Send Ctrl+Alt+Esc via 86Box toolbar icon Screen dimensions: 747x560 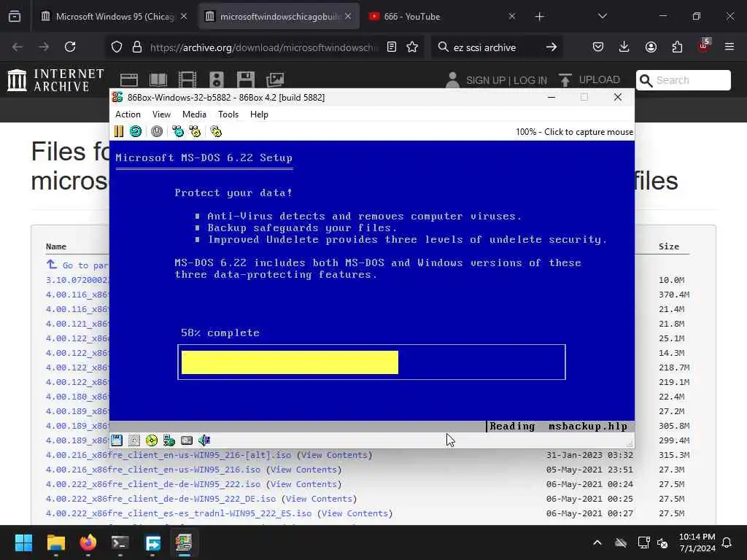point(196,131)
